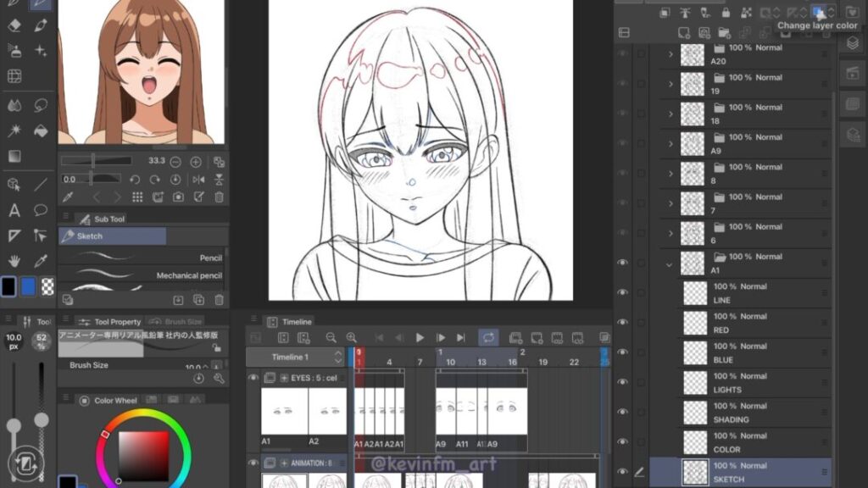
Task: Toggle visibility of the EYES timeline track
Action: click(253, 378)
